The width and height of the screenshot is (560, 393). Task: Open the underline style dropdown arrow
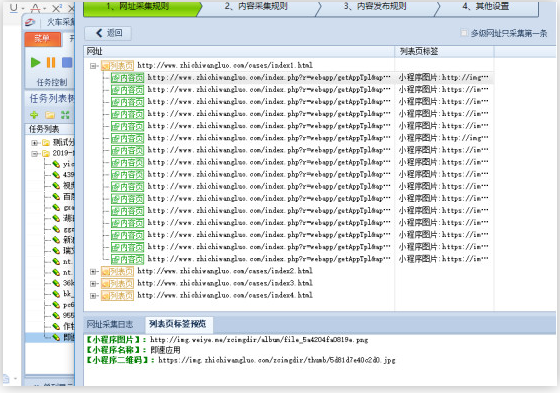[23, 8]
